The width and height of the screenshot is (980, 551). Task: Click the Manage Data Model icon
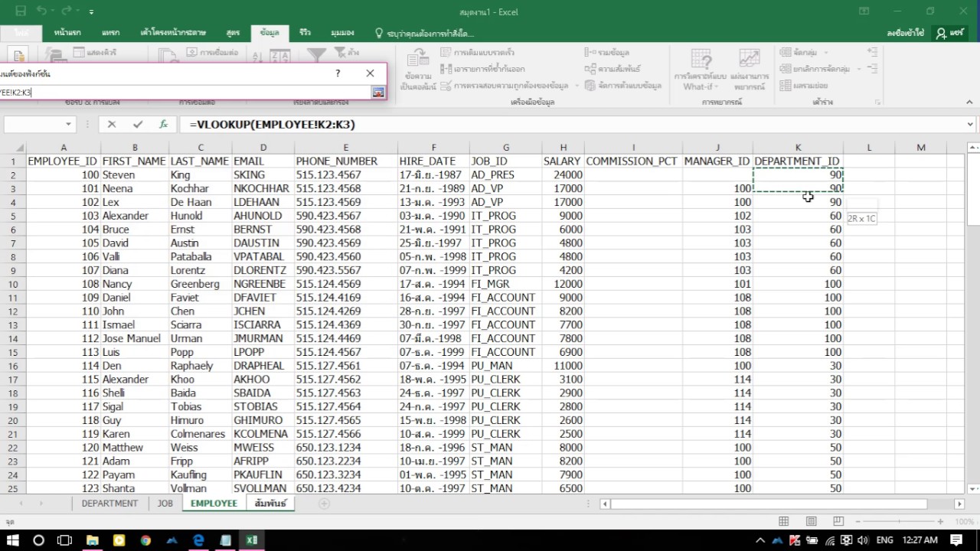pos(590,86)
